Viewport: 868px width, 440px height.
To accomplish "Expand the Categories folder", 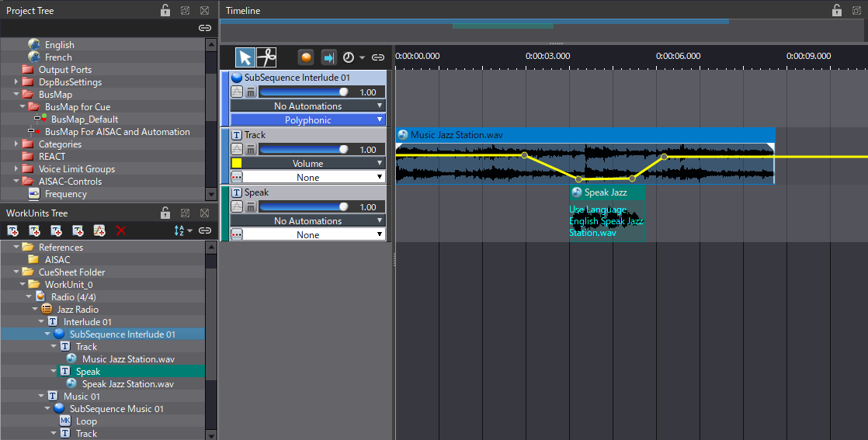I will (16, 144).
